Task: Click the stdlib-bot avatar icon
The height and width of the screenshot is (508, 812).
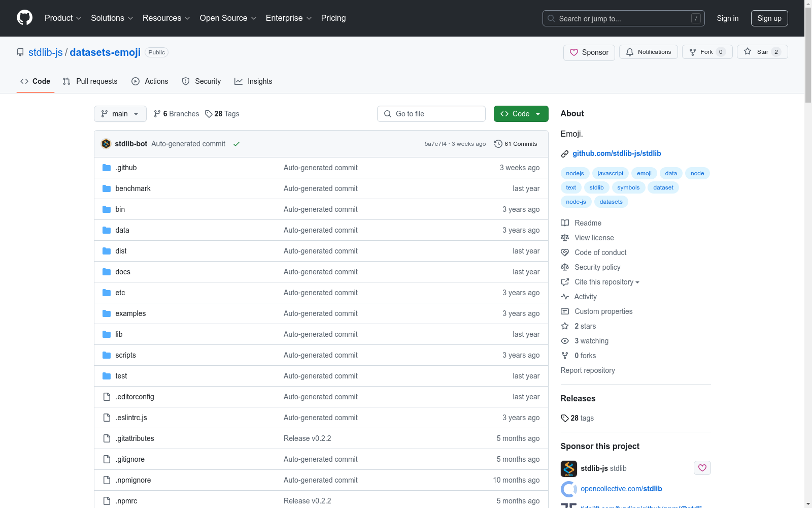Action: 106,144
